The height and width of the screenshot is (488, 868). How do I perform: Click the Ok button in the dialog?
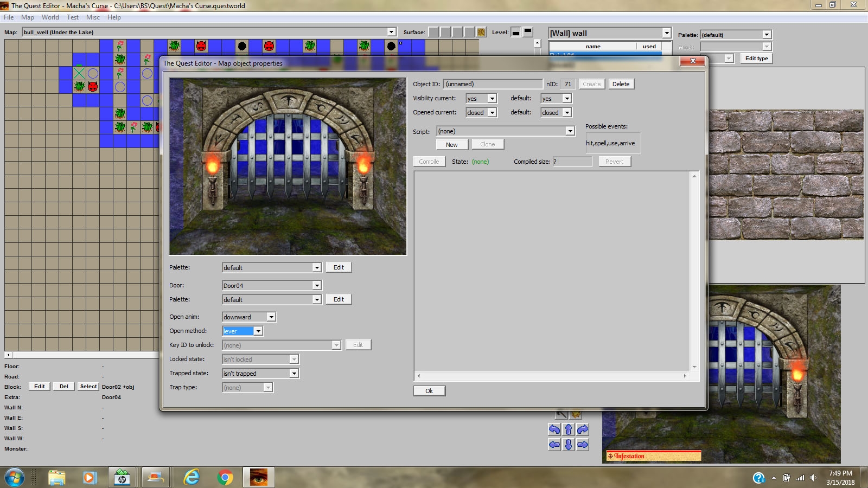[429, 391]
